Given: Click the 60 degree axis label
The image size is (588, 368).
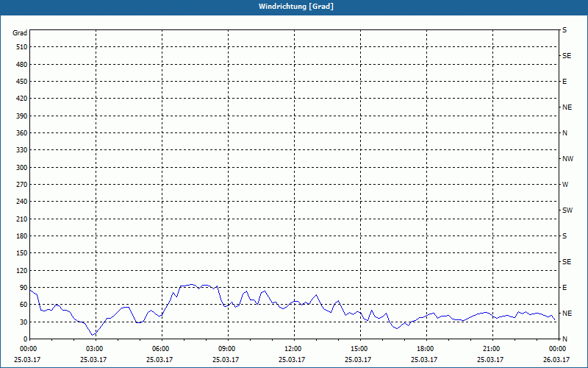Looking at the screenshot, I should (x=24, y=305).
